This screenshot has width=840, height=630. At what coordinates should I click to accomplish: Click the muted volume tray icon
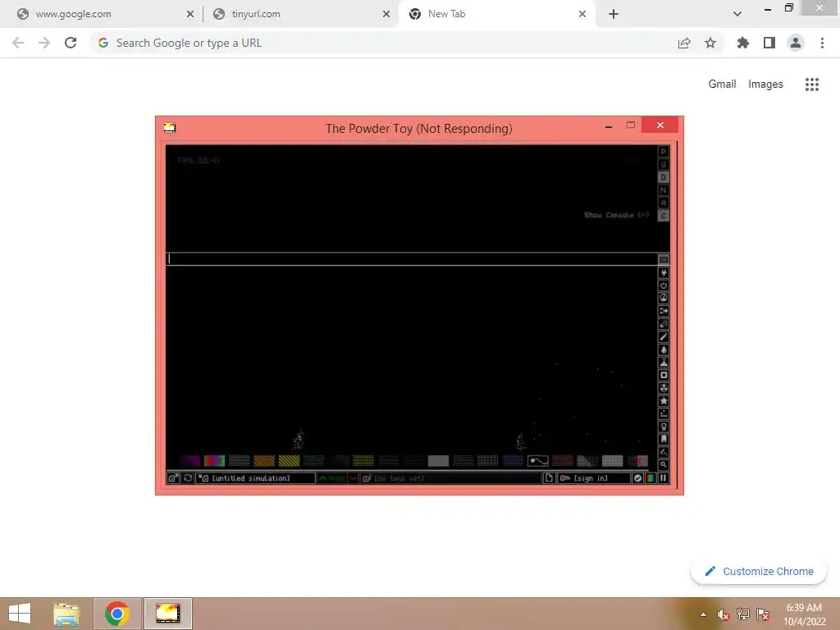click(x=724, y=614)
